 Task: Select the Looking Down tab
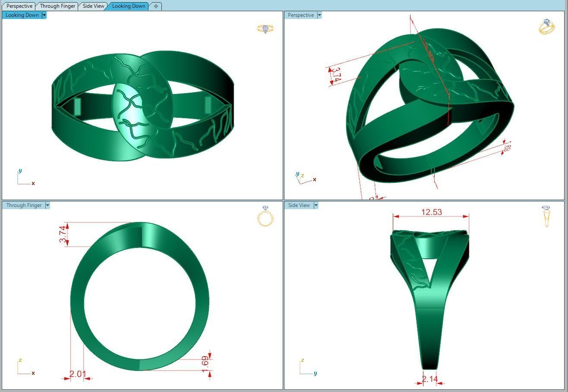[129, 6]
